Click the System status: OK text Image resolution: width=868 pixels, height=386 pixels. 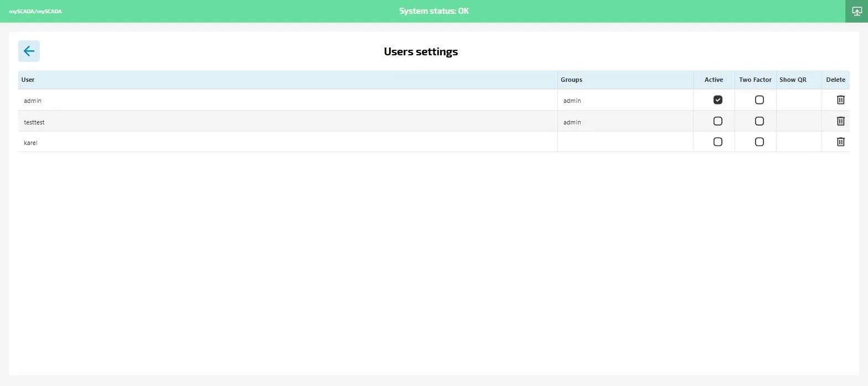[434, 11]
